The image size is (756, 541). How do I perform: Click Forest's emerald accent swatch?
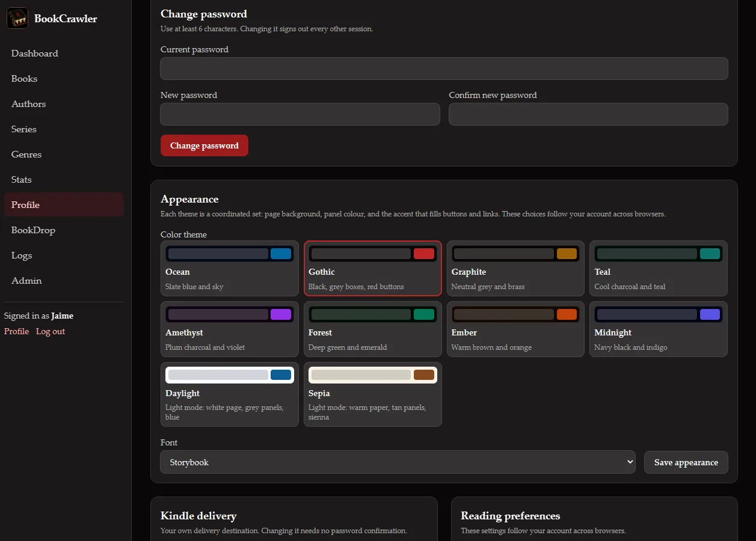[424, 314]
